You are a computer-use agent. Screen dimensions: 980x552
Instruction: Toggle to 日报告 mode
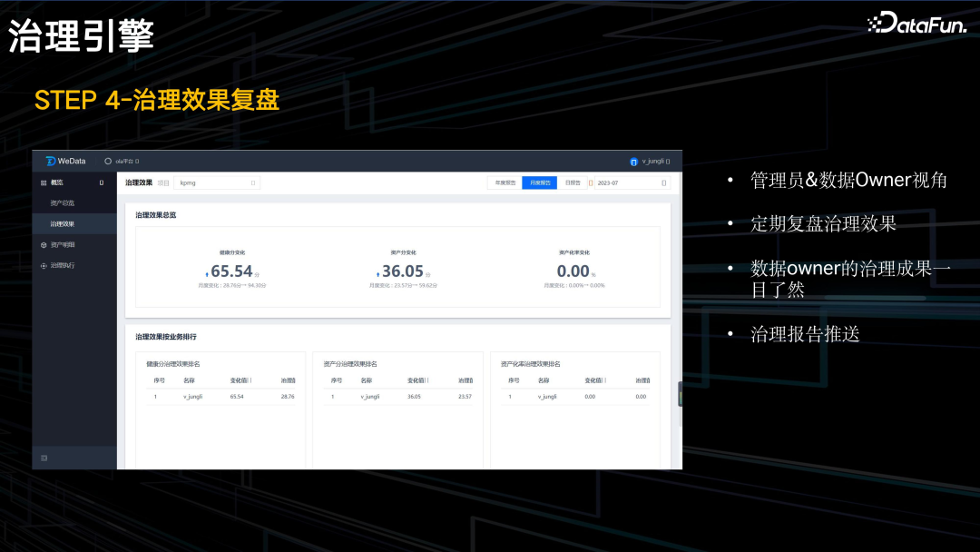[573, 182]
